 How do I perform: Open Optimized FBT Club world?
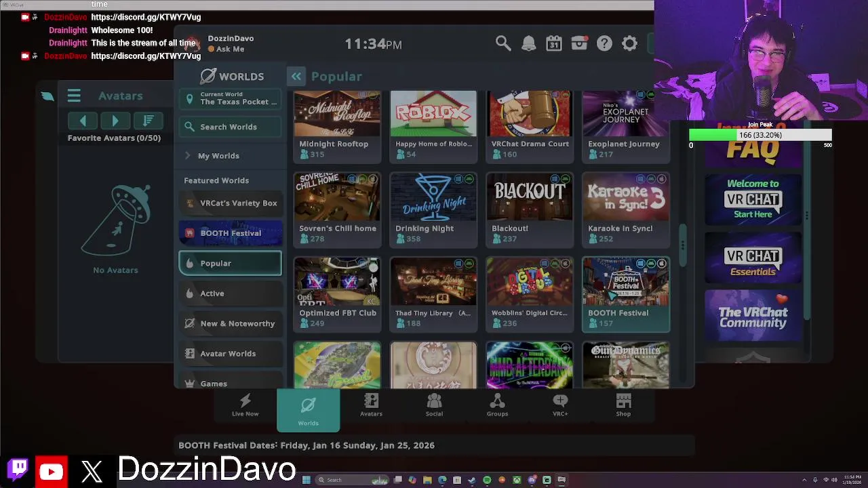pyautogui.click(x=337, y=294)
